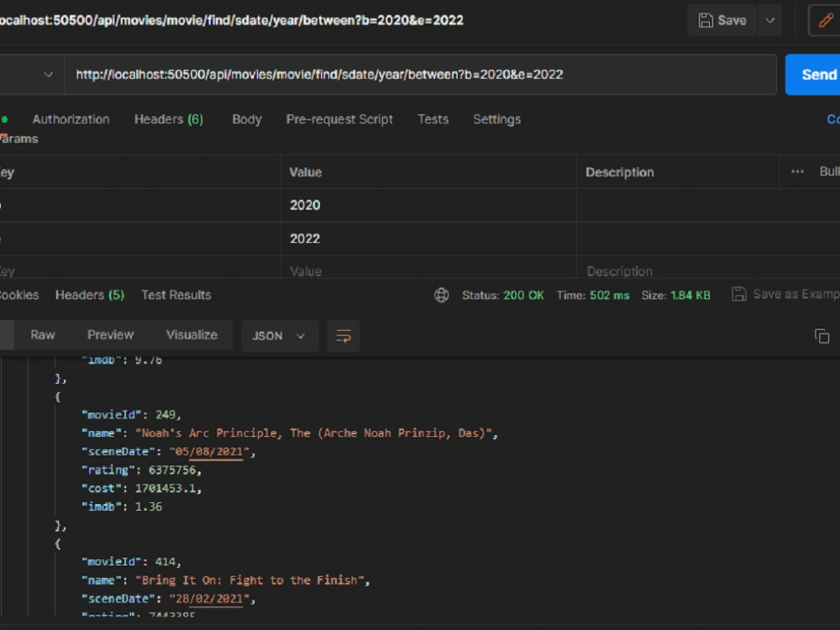Viewport: 840px width, 630px height.
Task: Open the response Cookies tab
Action: [19, 295]
